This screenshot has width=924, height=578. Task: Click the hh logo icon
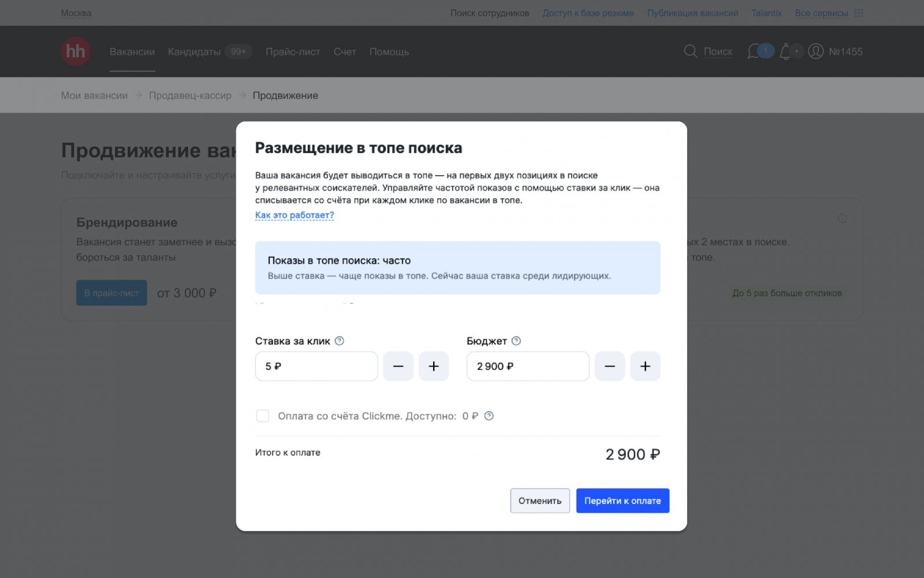pyautogui.click(x=76, y=51)
